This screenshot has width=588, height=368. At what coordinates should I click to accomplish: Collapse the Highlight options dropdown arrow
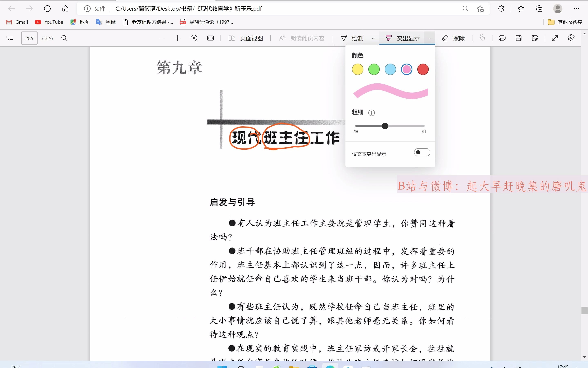coord(429,38)
